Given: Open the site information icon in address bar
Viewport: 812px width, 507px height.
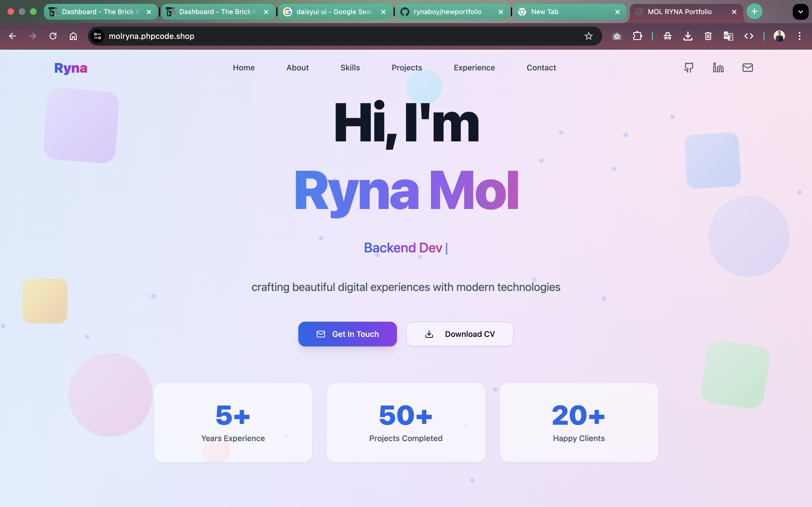Looking at the screenshot, I should coord(98,36).
